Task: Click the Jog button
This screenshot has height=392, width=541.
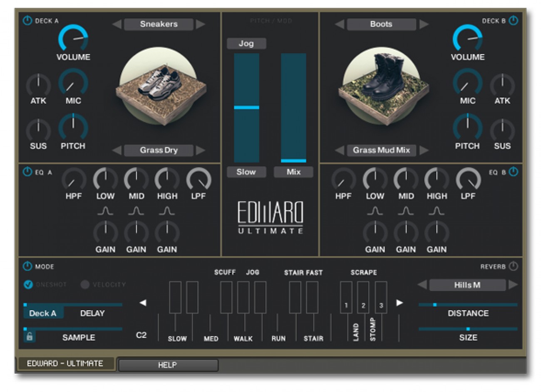Action: pos(246,43)
